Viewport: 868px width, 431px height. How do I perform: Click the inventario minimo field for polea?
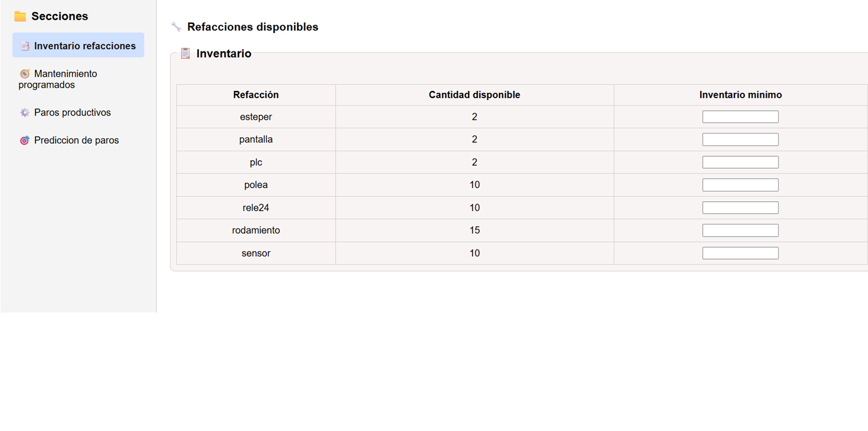point(740,184)
